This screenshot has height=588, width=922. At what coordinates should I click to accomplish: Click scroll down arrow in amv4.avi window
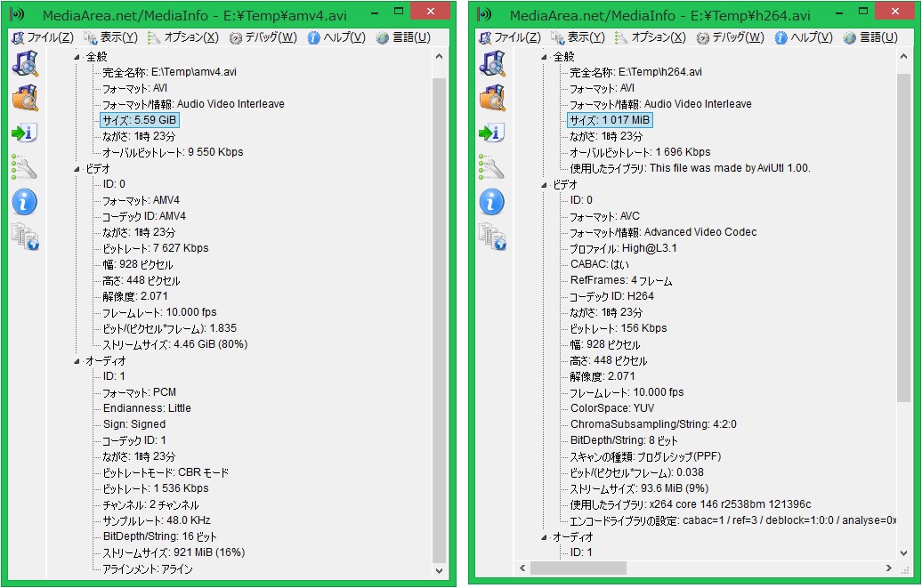point(440,570)
